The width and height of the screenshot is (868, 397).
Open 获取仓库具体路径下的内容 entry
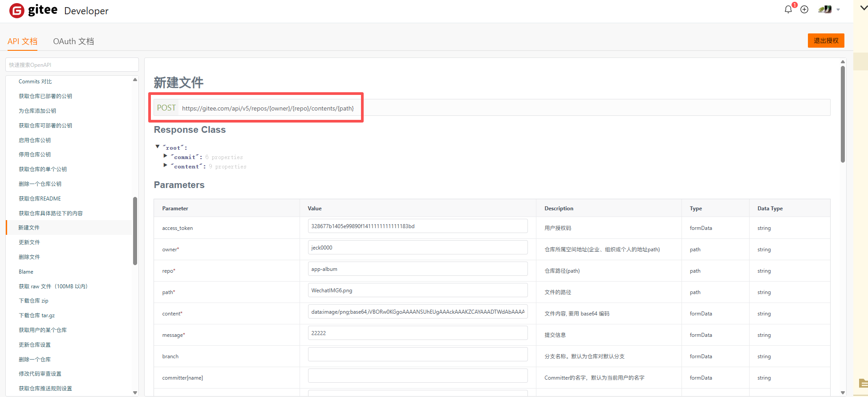coord(51,213)
